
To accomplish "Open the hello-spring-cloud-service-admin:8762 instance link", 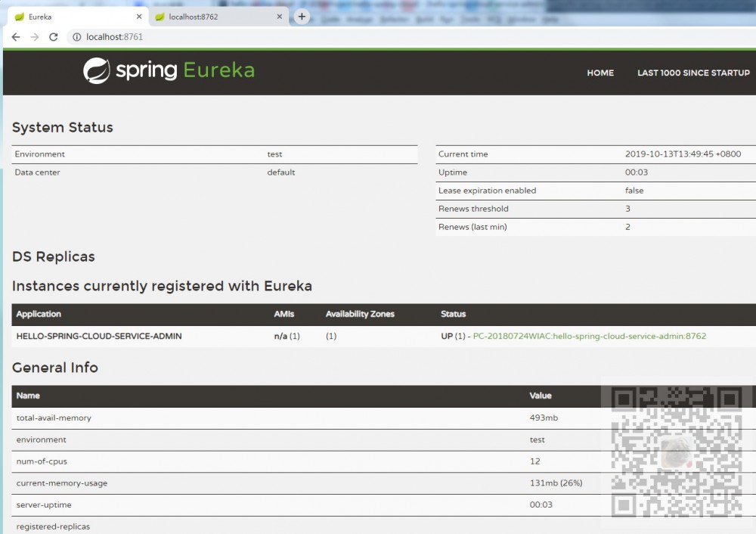I will [x=589, y=336].
